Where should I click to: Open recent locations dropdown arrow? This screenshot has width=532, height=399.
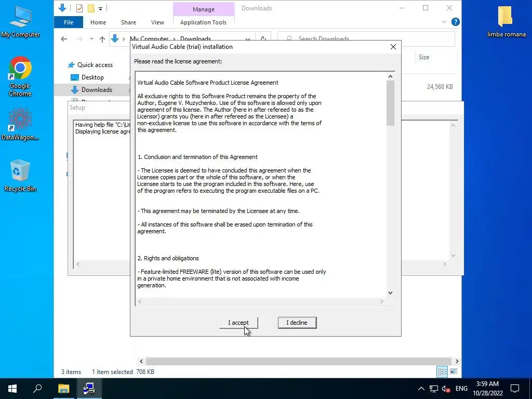point(91,39)
